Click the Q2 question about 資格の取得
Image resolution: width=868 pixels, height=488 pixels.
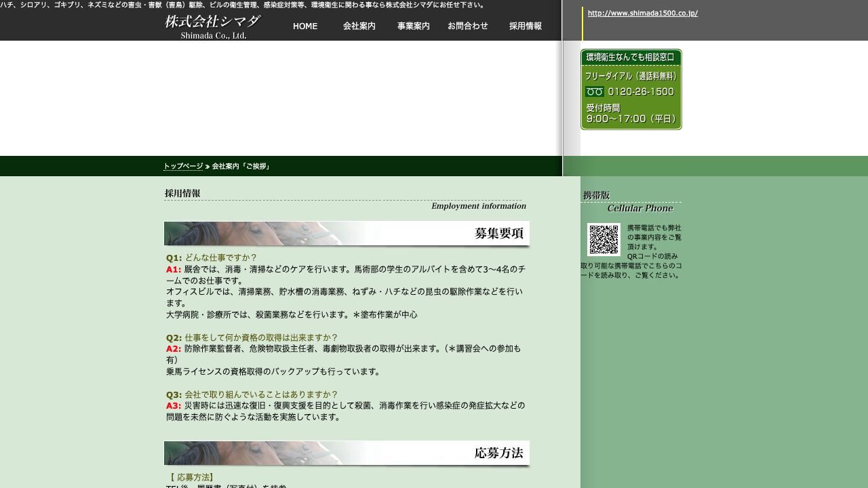pyautogui.click(x=252, y=338)
